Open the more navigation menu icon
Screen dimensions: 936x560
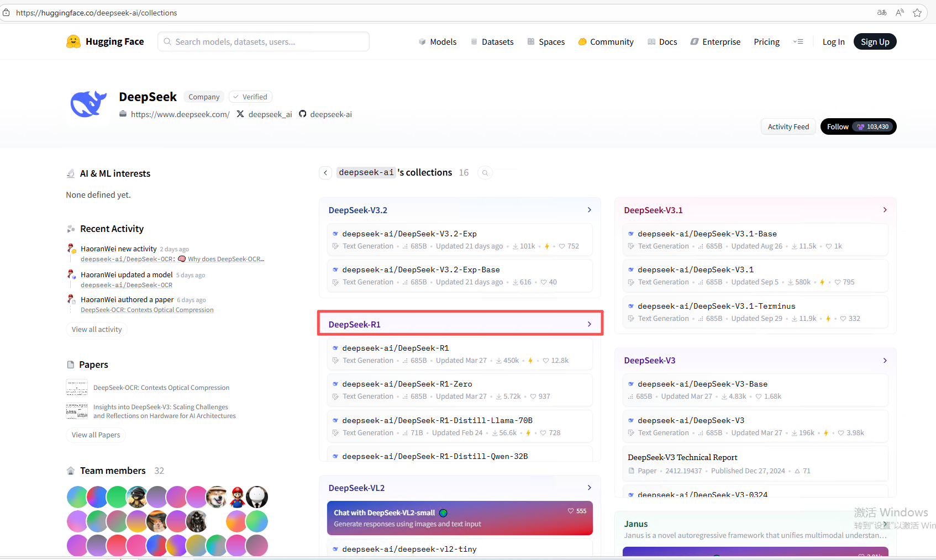tap(798, 41)
